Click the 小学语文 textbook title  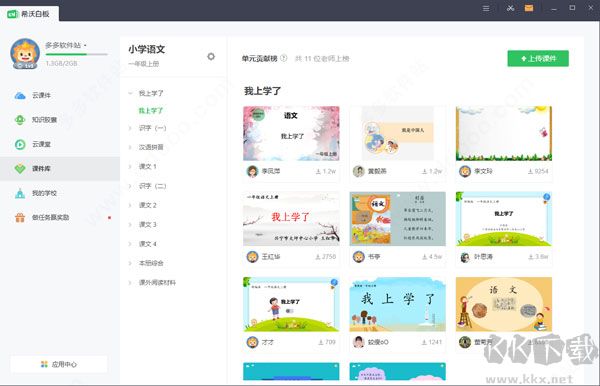click(147, 49)
